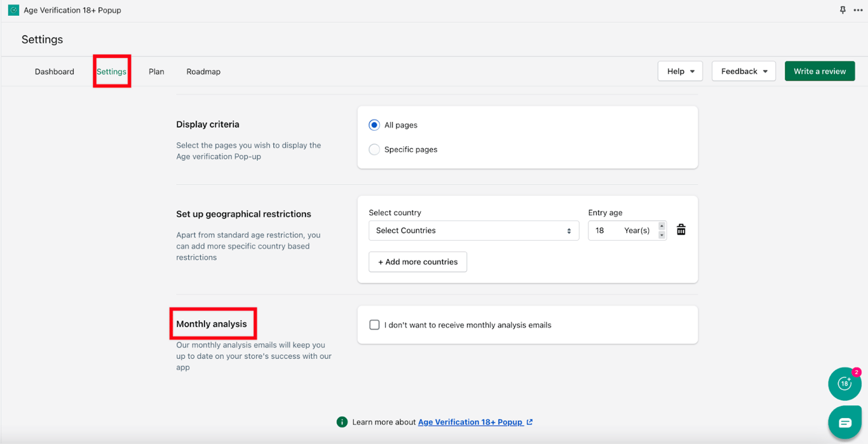Viewport: 868px width, 444px height.
Task: Open the three-dot more options menu
Action: click(x=858, y=10)
